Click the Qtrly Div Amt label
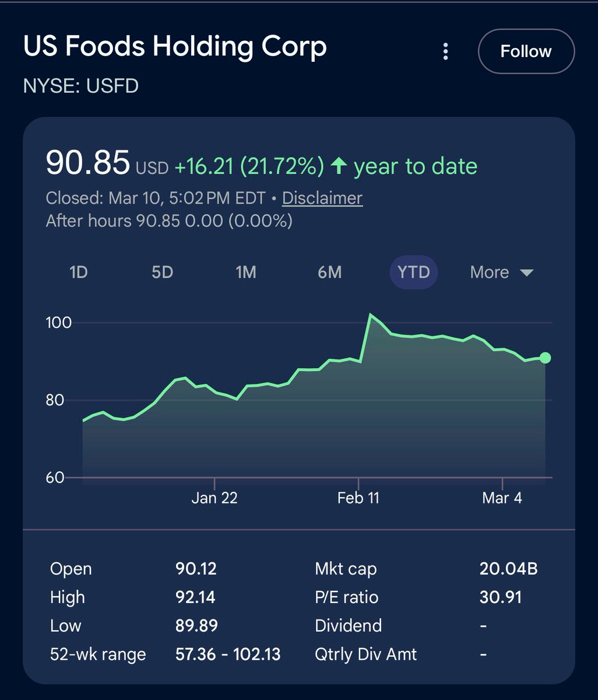598x700 pixels. point(365,654)
